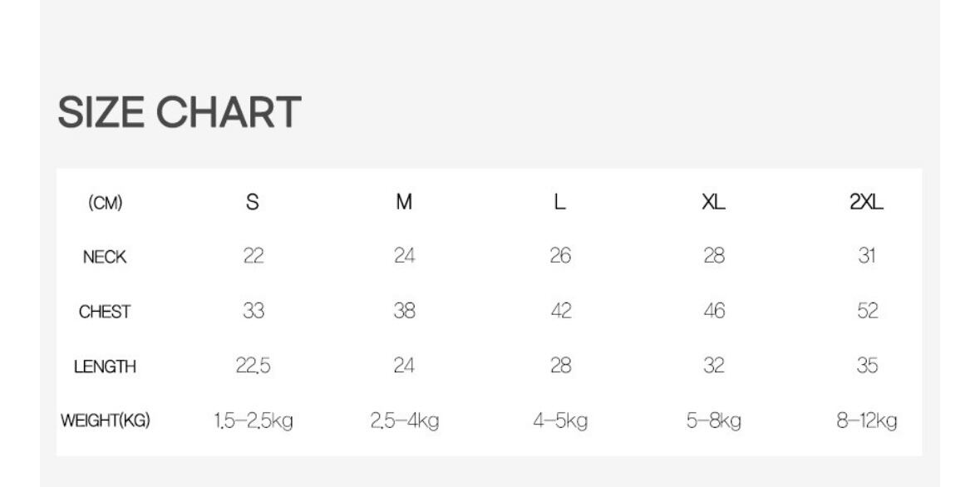This screenshot has width=980, height=487.
Task: Select chest value 52 for 2XL
Action: pyautogui.click(x=867, y=312)
